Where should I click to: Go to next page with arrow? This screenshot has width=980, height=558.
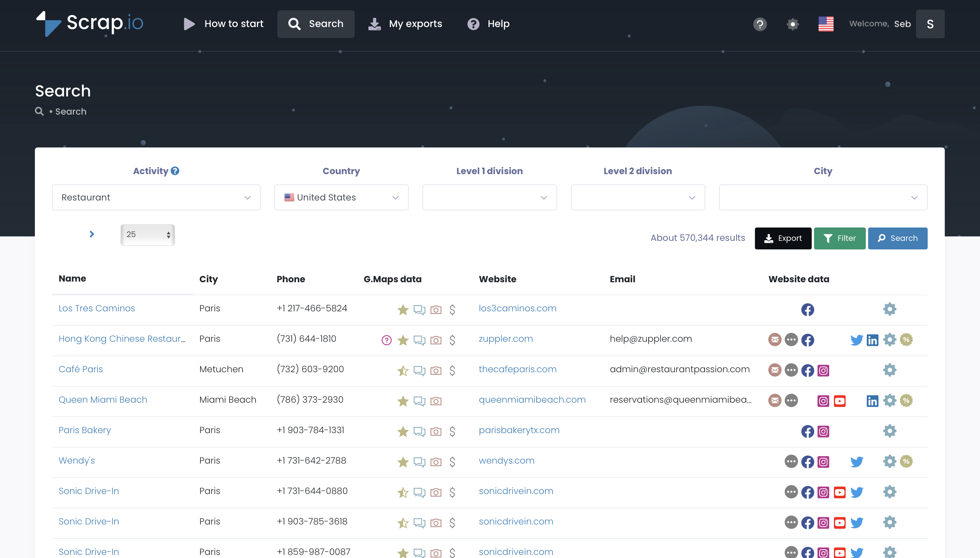click(92, 234)
